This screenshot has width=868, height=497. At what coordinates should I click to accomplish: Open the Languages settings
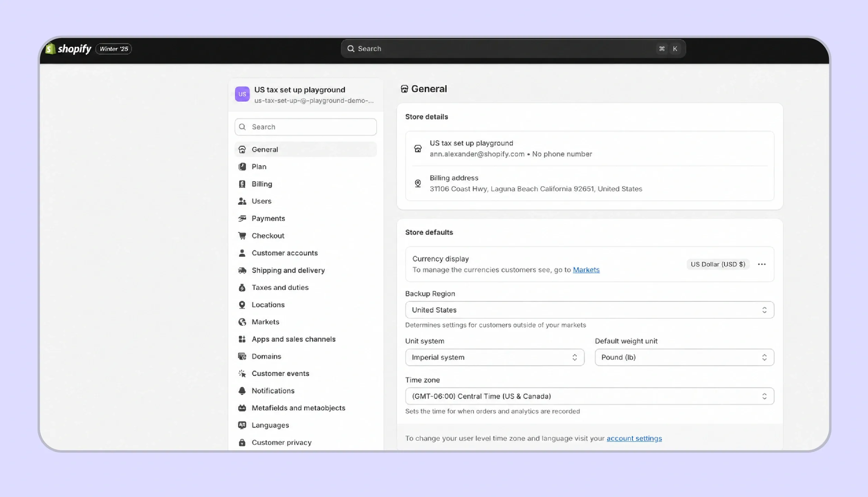[x=305, y=425]
